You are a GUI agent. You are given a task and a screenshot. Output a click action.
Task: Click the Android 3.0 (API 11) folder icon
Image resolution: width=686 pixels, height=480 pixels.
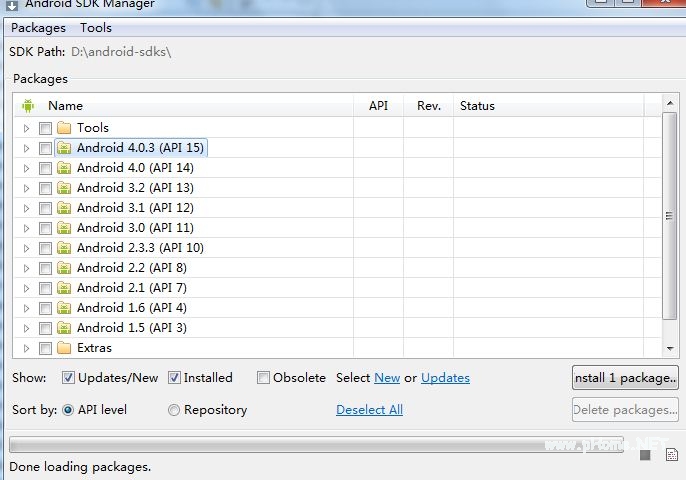[64, 228]
